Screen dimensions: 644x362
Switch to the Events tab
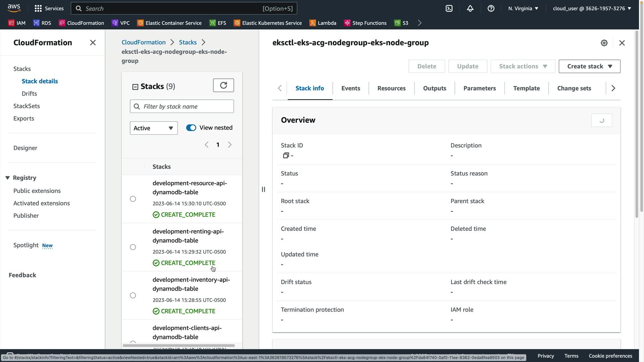click(351, 88)
